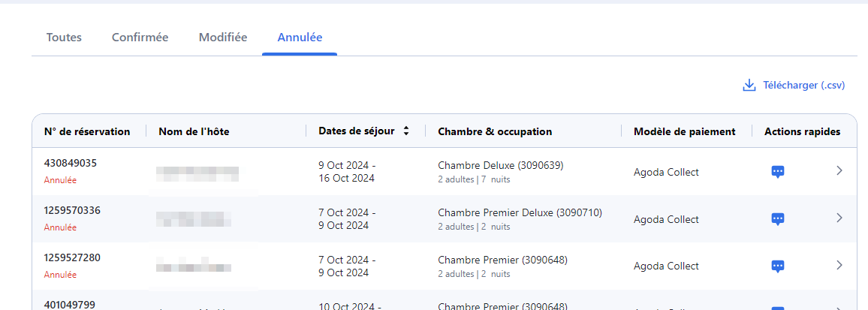Open the Modifiée tab
868x310 pixels.
pyautogui.click(x=223, y=38)
